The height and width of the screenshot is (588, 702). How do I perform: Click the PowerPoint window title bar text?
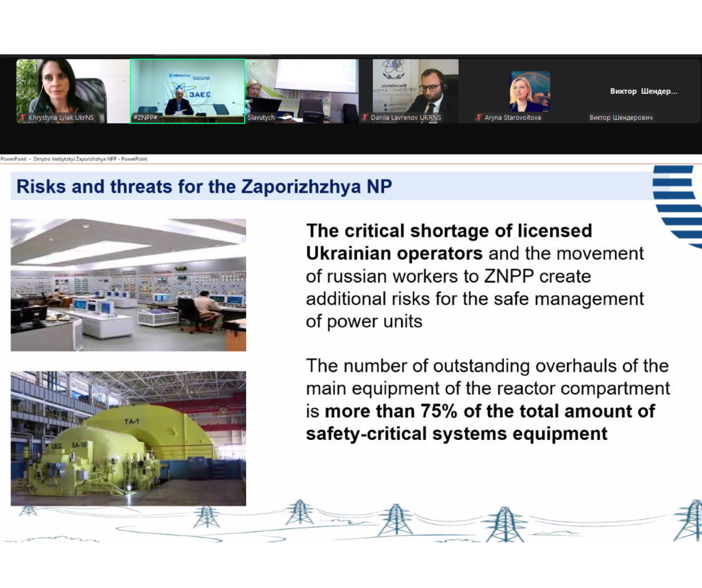[x=74, y=159]
